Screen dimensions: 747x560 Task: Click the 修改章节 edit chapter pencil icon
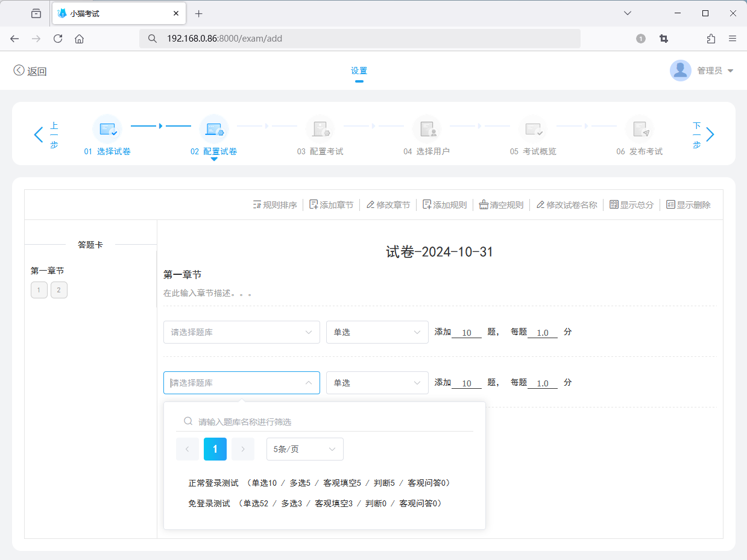(x=370, y=205)
